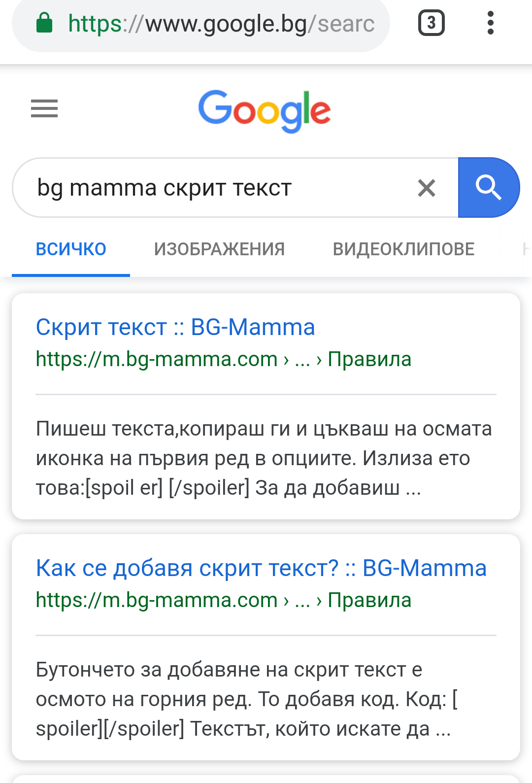This screenshot has width=532, height=783.
Task: Open the Google hamburger menu
Action: click(44, 108)
